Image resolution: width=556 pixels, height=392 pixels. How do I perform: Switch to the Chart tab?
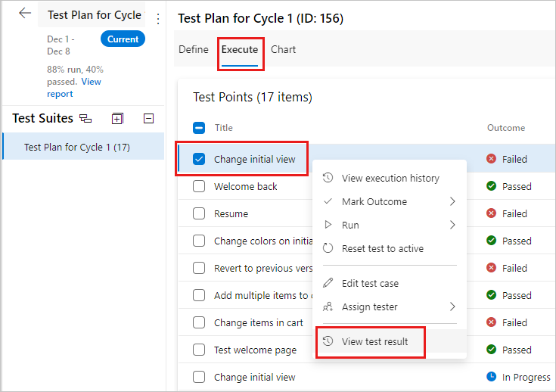pos(283,49)
